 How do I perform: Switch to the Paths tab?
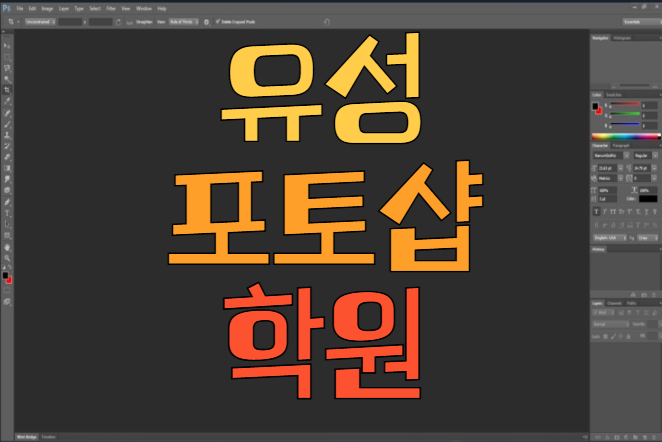[631, 304]
